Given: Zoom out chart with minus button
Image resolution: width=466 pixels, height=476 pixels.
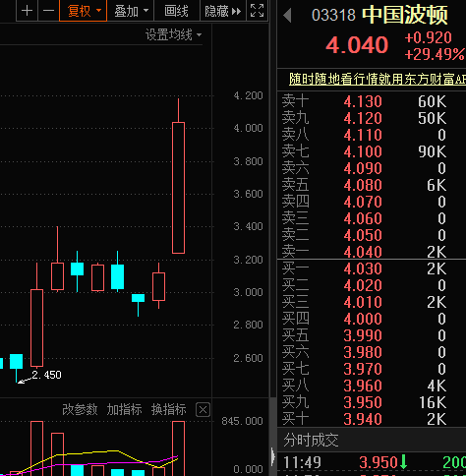Looking at the screenshot, I should point(48,11).
